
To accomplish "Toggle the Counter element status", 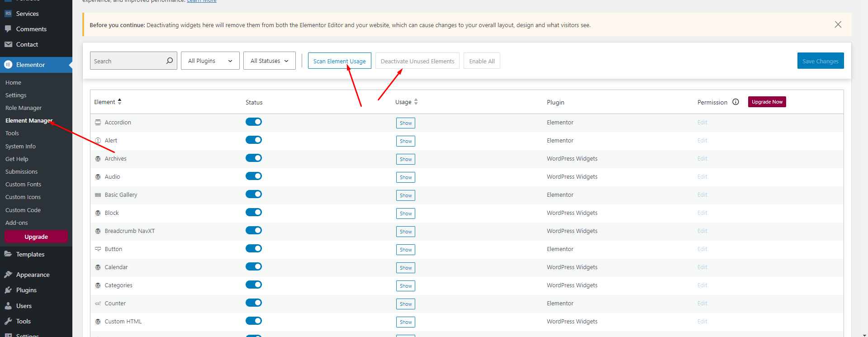I will click(x=254, y=303).
